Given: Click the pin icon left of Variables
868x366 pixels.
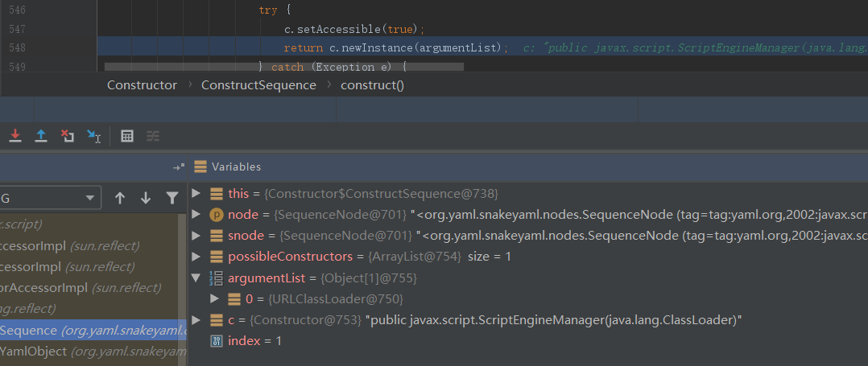Looking at the screenshot, I should click(179, 167).
